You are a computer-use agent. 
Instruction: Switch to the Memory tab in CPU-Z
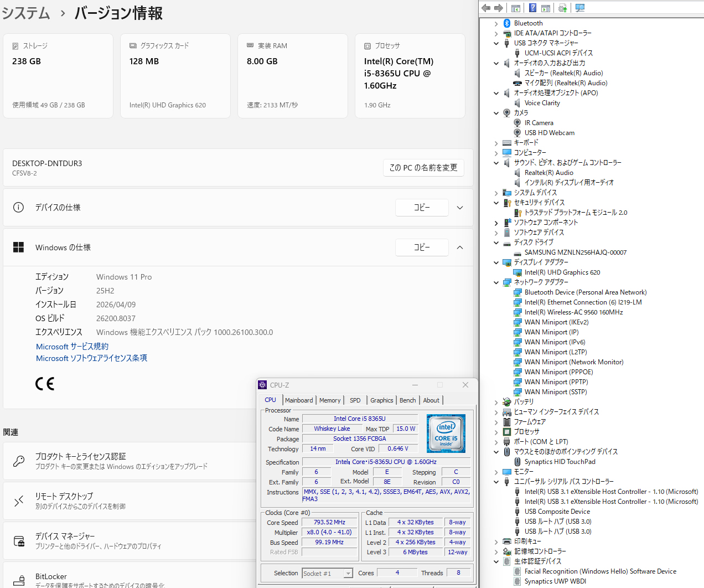(x=330, y=400)
